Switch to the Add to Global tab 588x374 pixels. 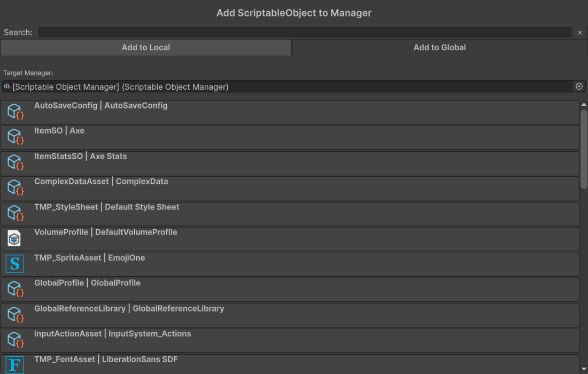pos(439,48)
